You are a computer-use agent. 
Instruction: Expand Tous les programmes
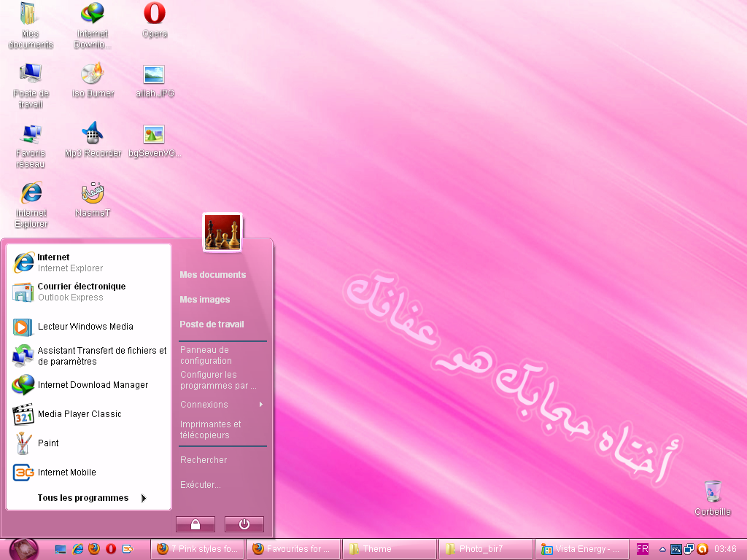[x=82, y=497]
